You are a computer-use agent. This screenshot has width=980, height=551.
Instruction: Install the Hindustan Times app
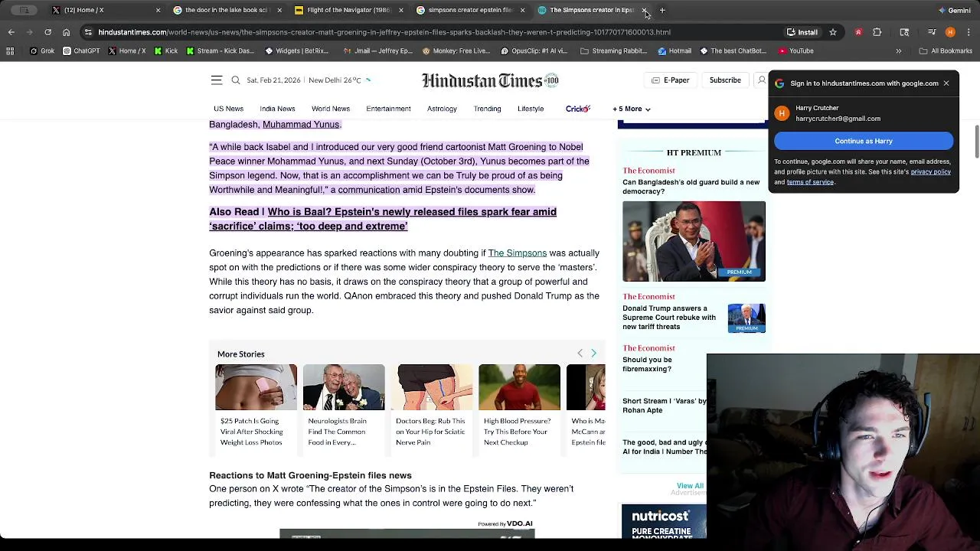click(x=802, y=32)
